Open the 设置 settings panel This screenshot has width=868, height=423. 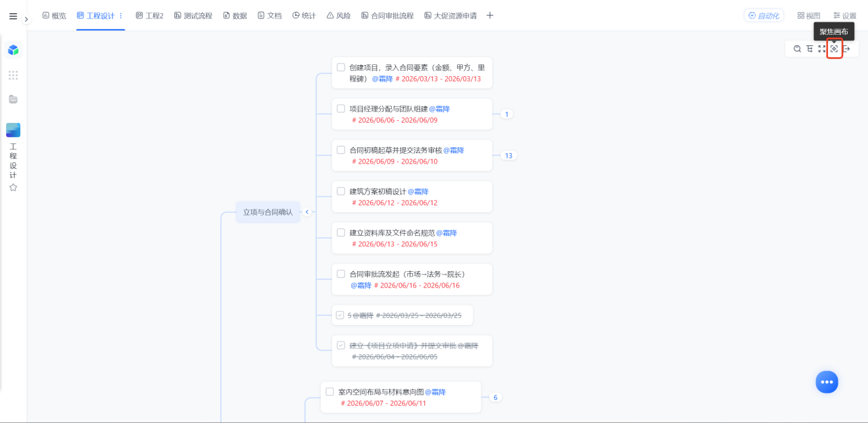coord(844,16)
